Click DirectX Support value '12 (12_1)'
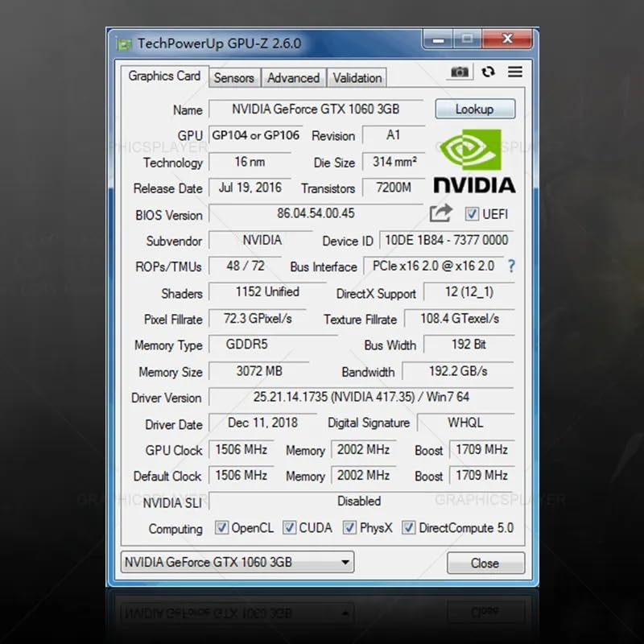The width and height of the screenshot is (644, 644). (x=469, y=292)
